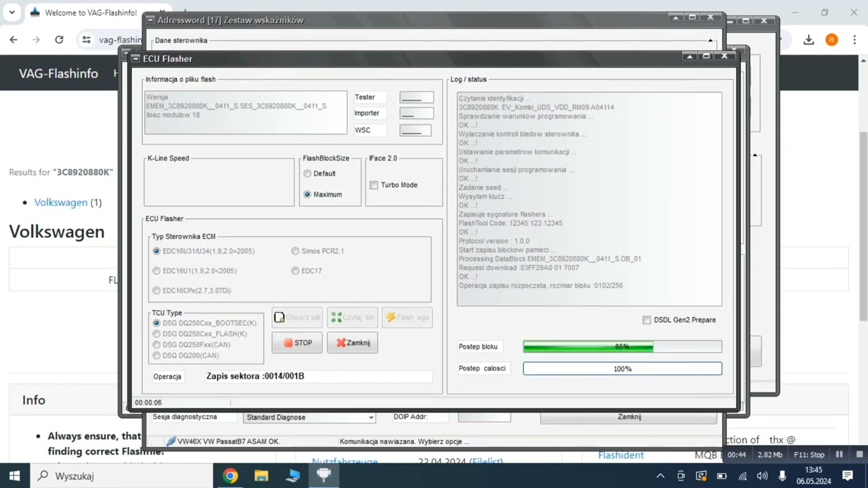Click the Postep bloku progress bar
The width and height of the screenshot is (868, 488).
622,346
